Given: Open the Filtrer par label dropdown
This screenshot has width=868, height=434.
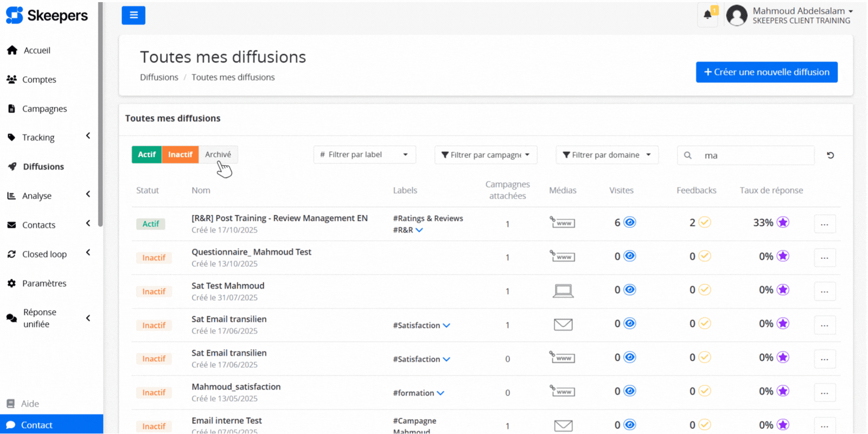Looking at the screenshot, I should 364,155.
